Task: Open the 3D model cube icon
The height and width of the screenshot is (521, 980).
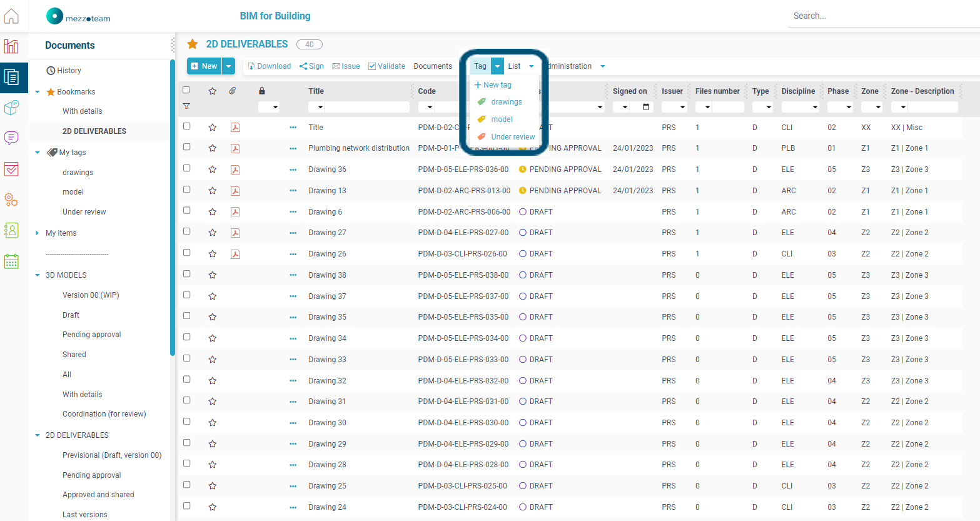Action: coord(11,108)
